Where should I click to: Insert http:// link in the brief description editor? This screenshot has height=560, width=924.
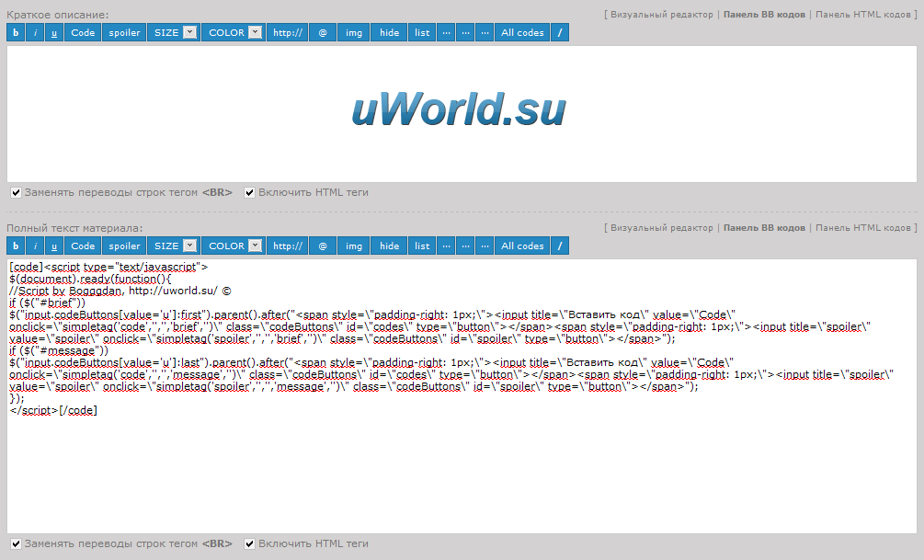[x=288, y=32]
